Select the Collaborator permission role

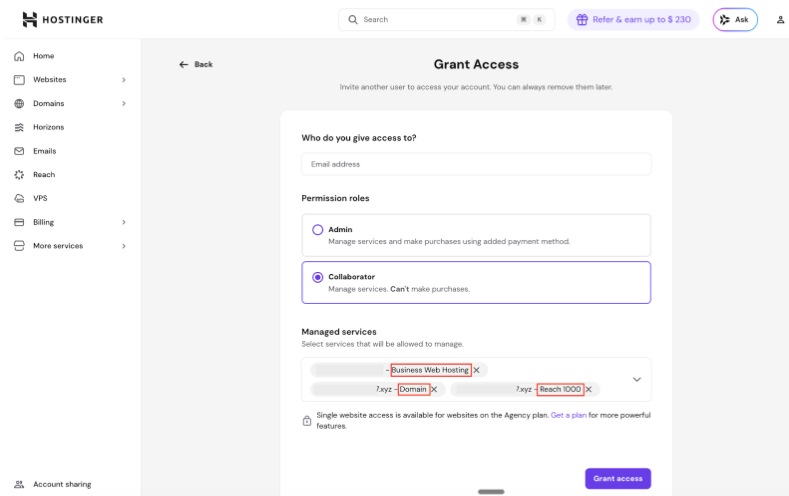pyautogui.click(x=318, y=277)
